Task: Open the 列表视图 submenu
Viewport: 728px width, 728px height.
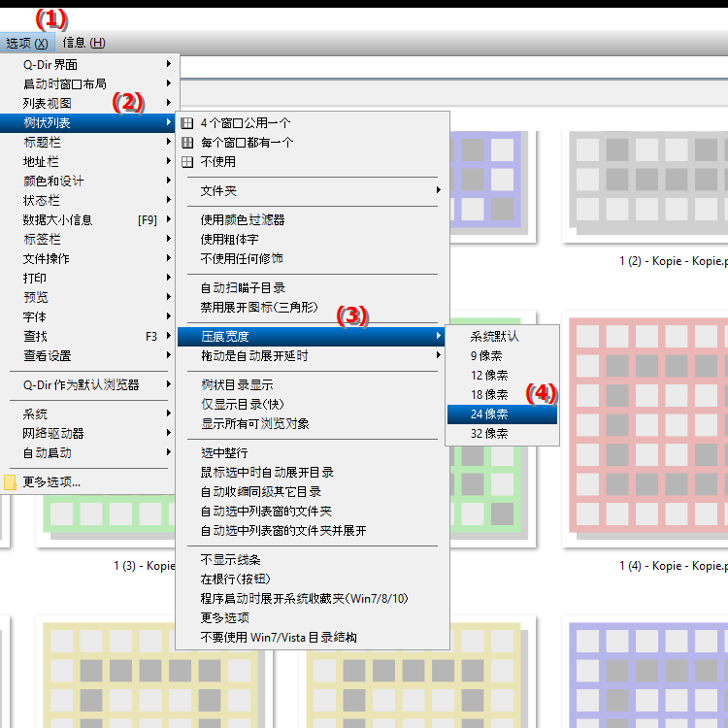Action: 87,103
